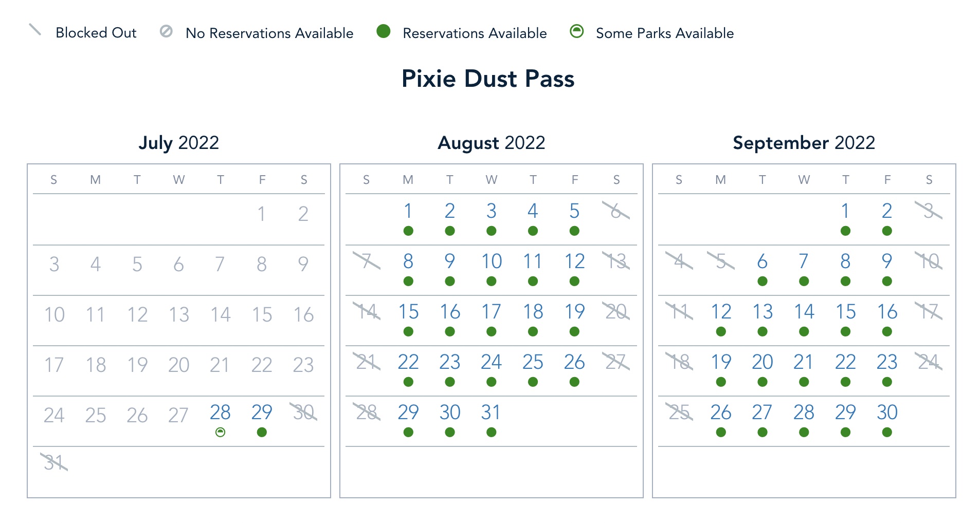
Task: Click the half-filled availability icon under July 28
Action: pos(220,433)
